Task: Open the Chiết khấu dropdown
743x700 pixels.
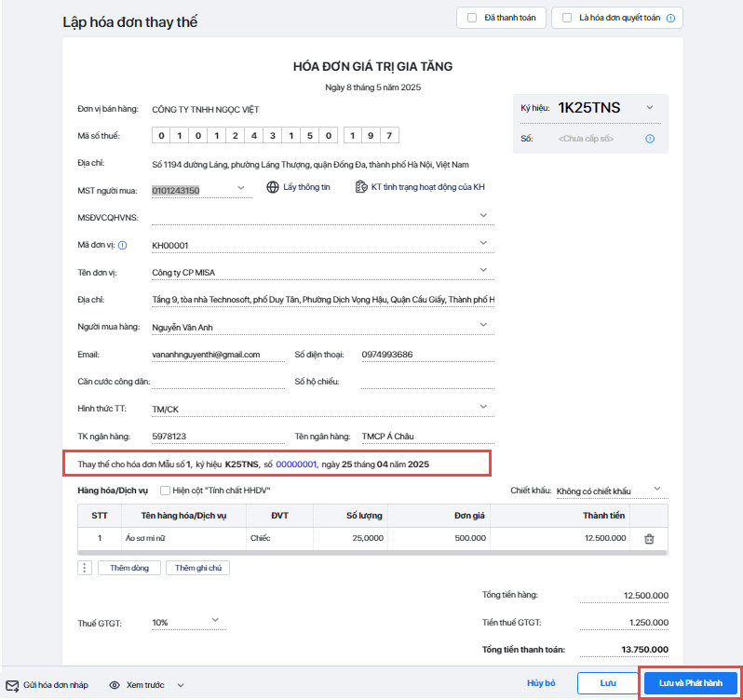Action: (x=657, y=489)
